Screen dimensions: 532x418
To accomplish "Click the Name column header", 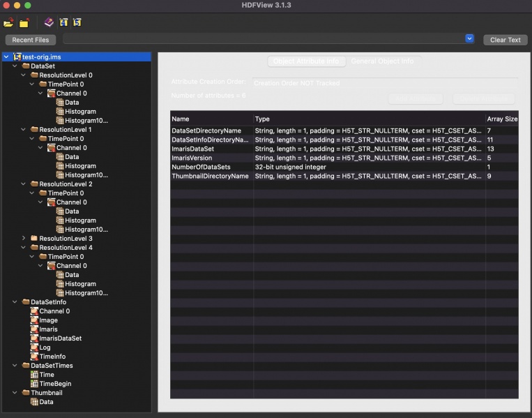I will point(212,119).
